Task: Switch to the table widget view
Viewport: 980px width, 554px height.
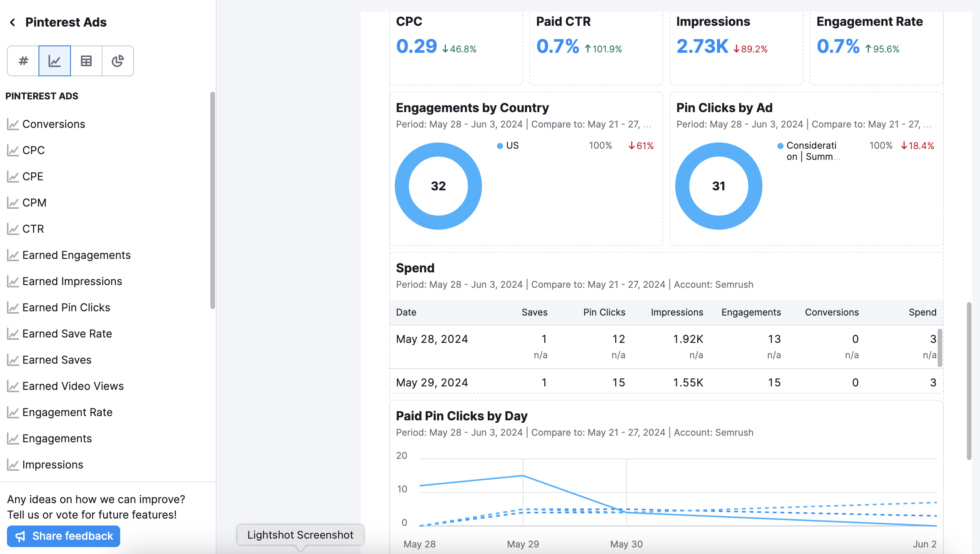Action: (x=86, y=60)
